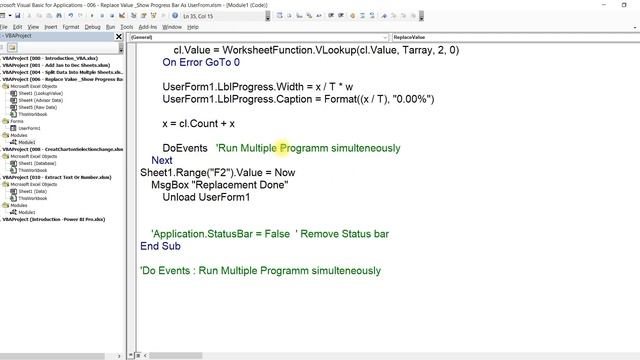Click the 'End Sub' code line
Screen dimensions: 640x360
pos(160,246)
